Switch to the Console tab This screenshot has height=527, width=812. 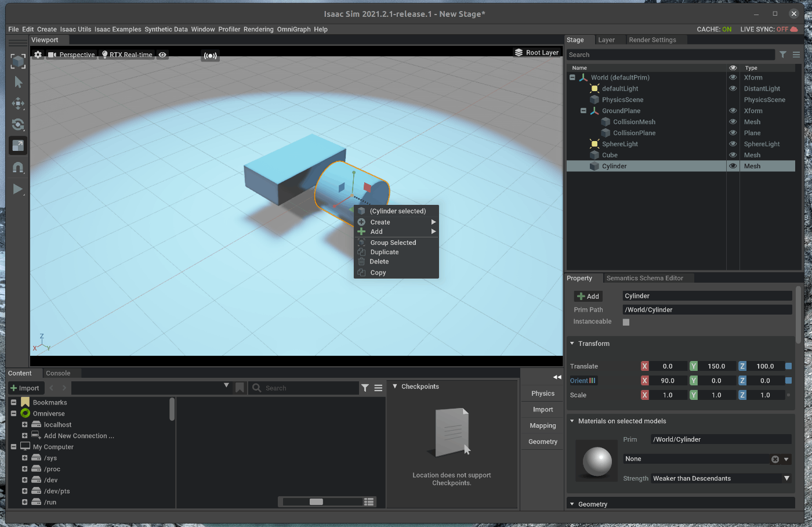[x=58, y=373]
